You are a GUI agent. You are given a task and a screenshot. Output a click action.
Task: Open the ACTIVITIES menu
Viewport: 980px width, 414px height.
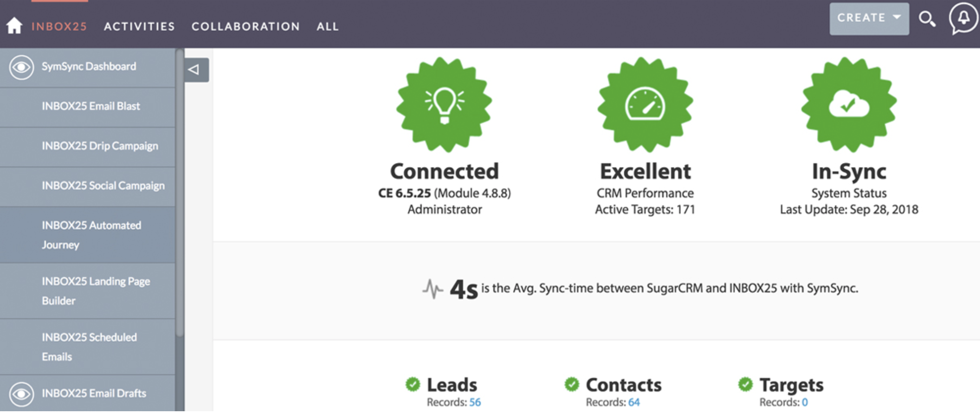point(139,26)
